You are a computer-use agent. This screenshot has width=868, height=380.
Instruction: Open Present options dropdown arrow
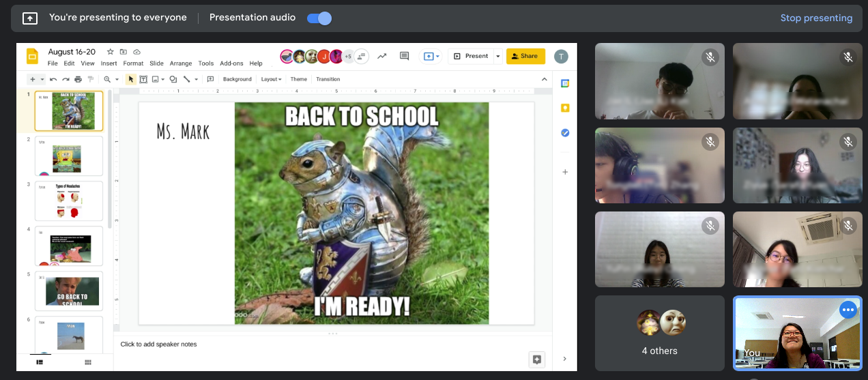(x=498, y=56)
